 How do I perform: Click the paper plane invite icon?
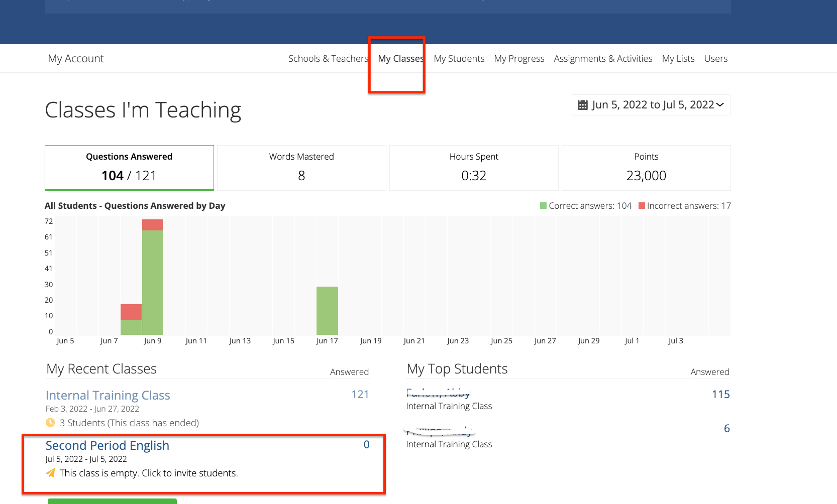point(50,473)
